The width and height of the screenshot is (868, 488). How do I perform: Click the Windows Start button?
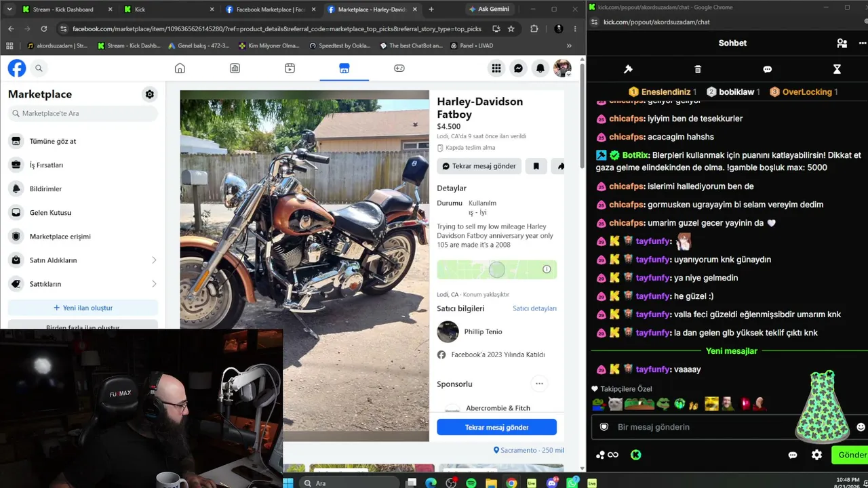pos(288,483)
